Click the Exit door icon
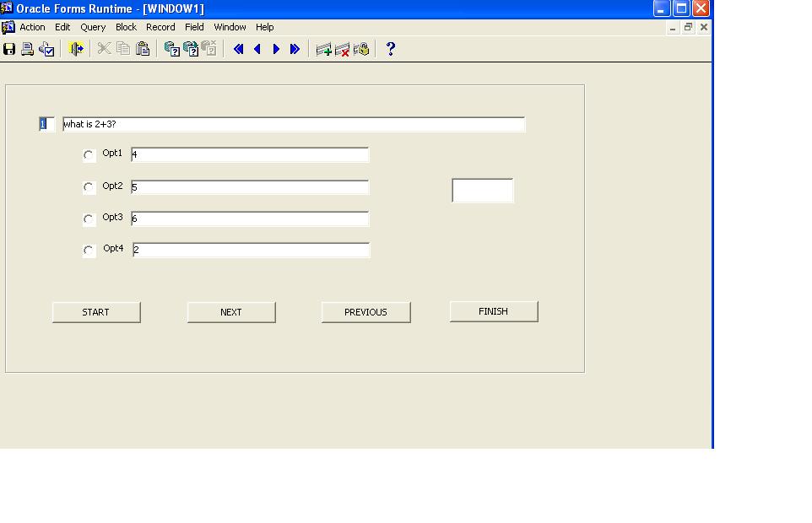 (76, 49)
